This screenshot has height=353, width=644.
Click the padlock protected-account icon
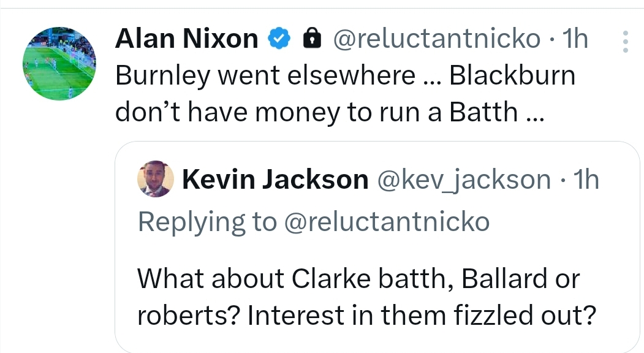(313, 40)
